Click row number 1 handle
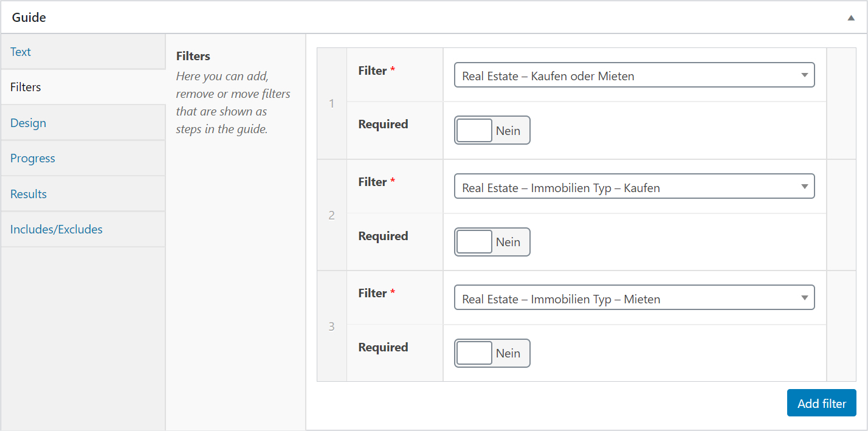Viewport: 868px width, 431px height. (332, 103)
